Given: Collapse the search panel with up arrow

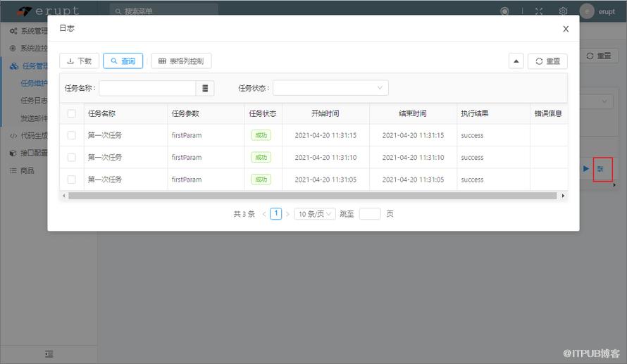Looking at the screenshot, I should [516, 61].
